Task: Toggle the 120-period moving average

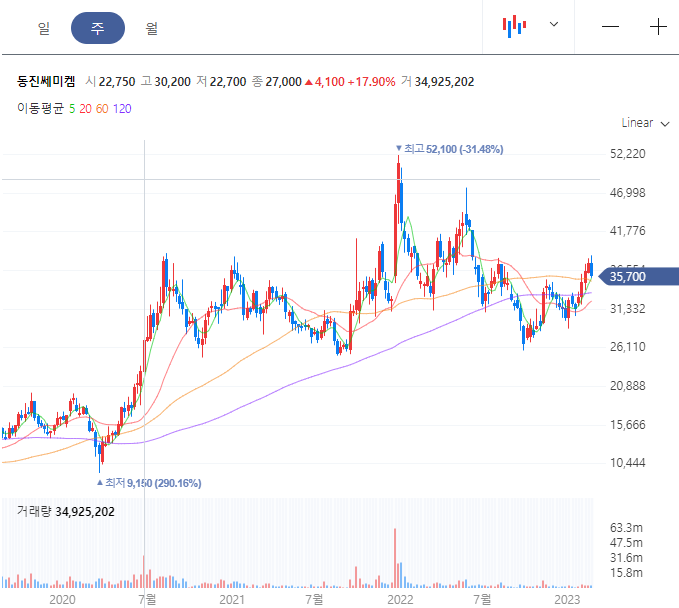Action: tap(122, 109)
